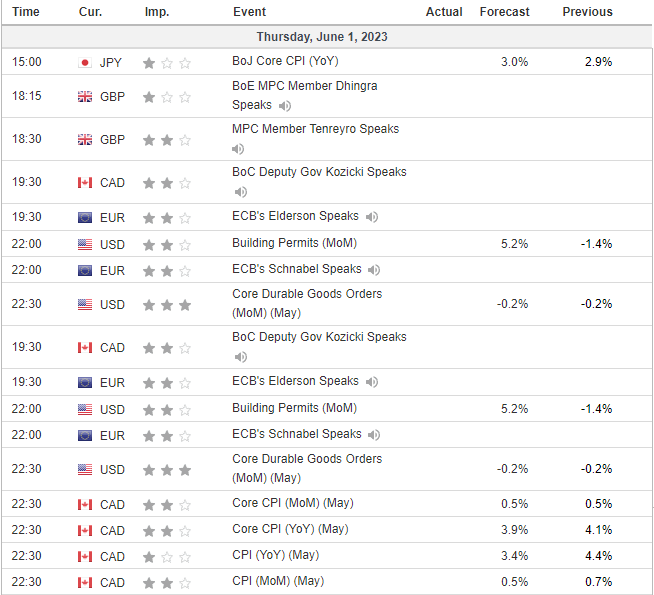
Task: Click the Canada flag in CPI (YoY) (May) row
Action: click(x=85, y=557)
